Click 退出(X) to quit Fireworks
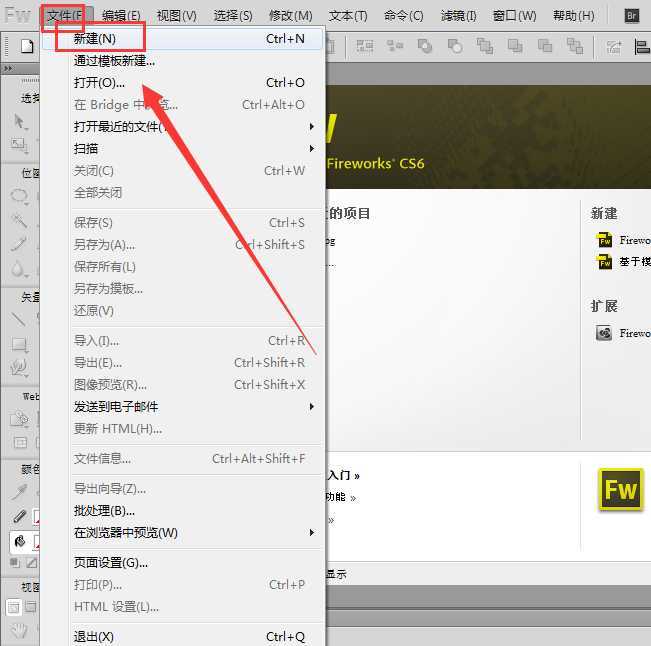 (x=94, y=637)
